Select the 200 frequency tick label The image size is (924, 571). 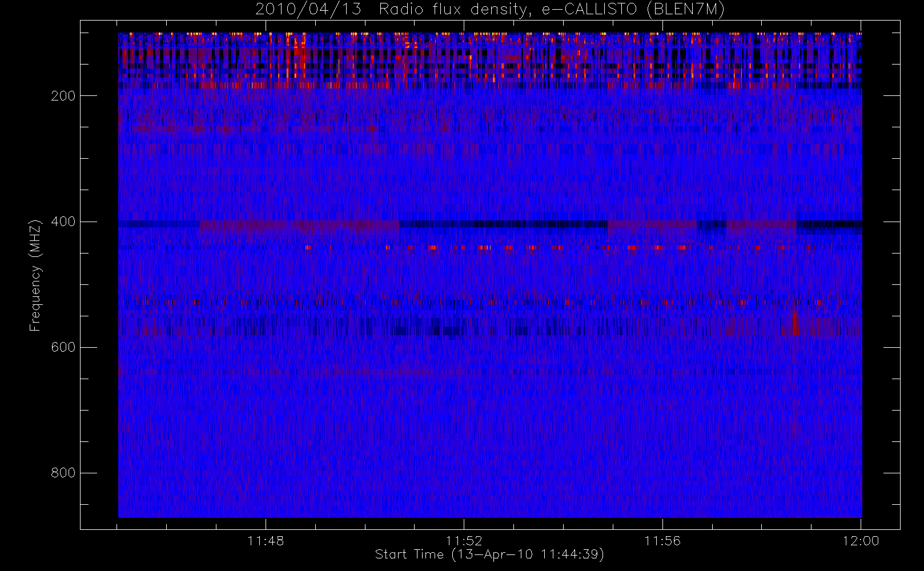click(63, 96)
